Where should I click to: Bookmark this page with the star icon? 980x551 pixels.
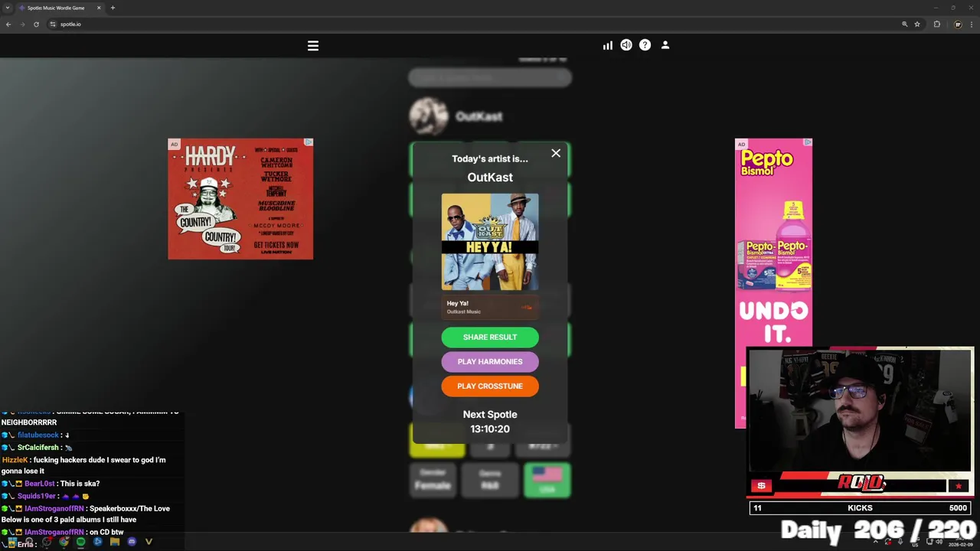click(x=917, y=24)
